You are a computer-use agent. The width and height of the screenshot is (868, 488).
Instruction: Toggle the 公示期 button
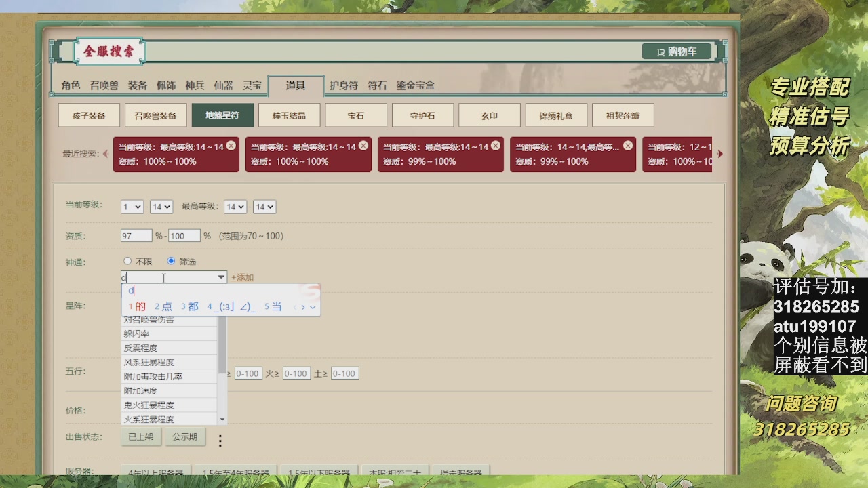(x=184, y=436)
